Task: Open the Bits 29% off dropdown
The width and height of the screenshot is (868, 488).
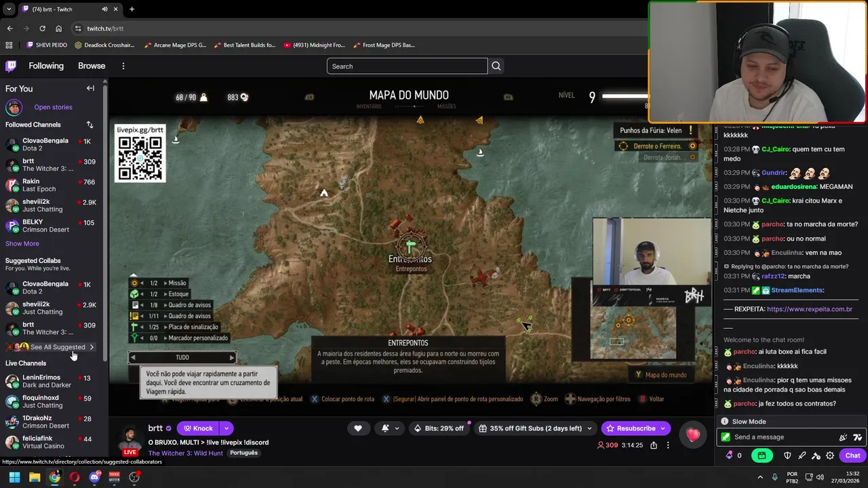Action: pos(440,428)
